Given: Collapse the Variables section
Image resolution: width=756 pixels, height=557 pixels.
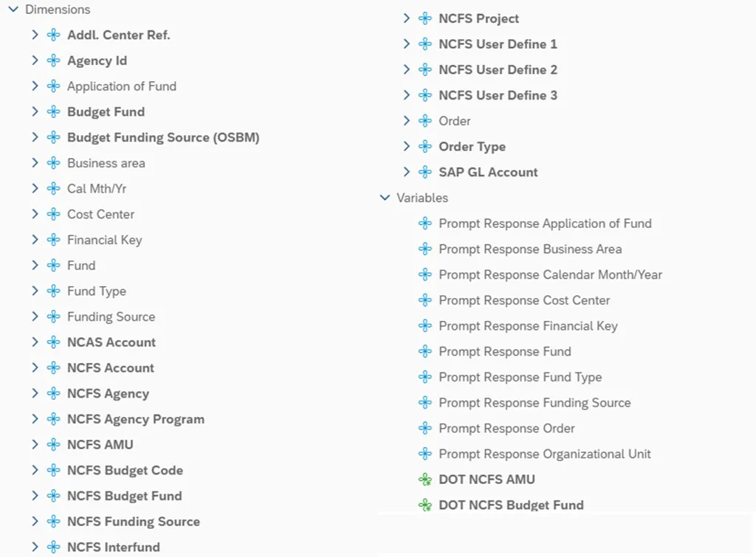Looking at the screenshot, I should pyautogui.click(x=385, y=198).
